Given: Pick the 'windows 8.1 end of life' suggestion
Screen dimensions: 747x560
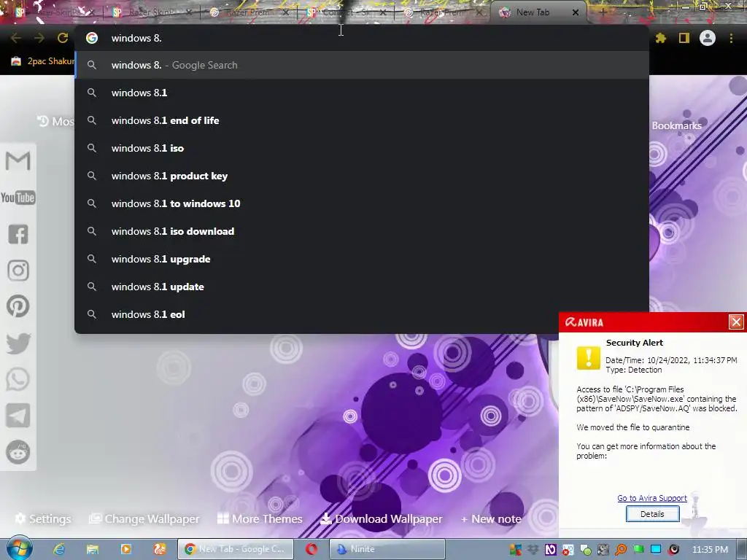Looking at the screenshot, I should [362, 120].
